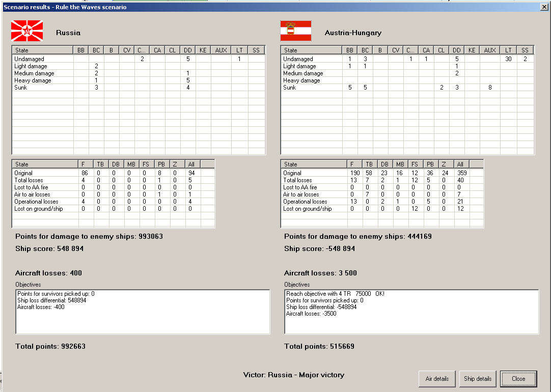Select Austria-Hungary ship table AUX column header
Viewport: 551px width, 392px height.
[490, 50]
